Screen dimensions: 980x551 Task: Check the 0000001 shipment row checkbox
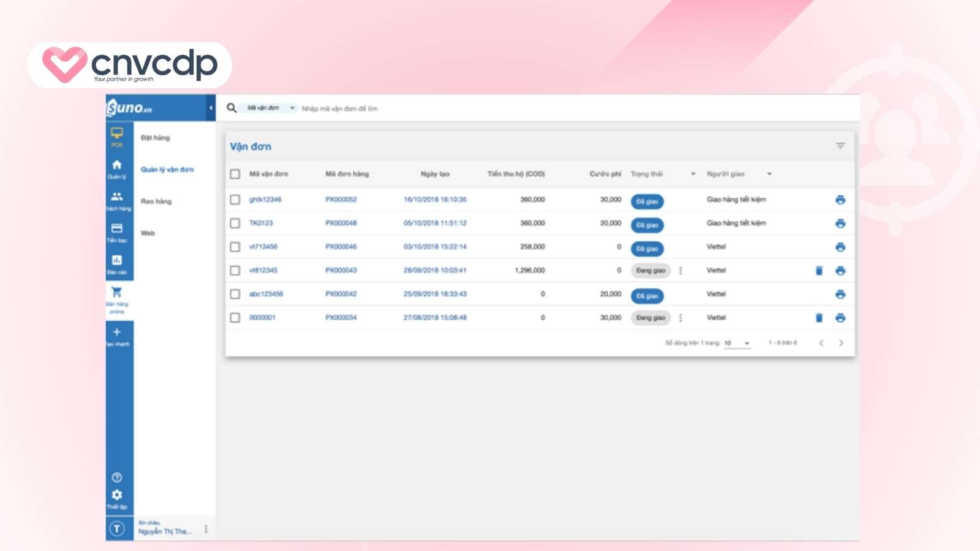coord(235,318)
